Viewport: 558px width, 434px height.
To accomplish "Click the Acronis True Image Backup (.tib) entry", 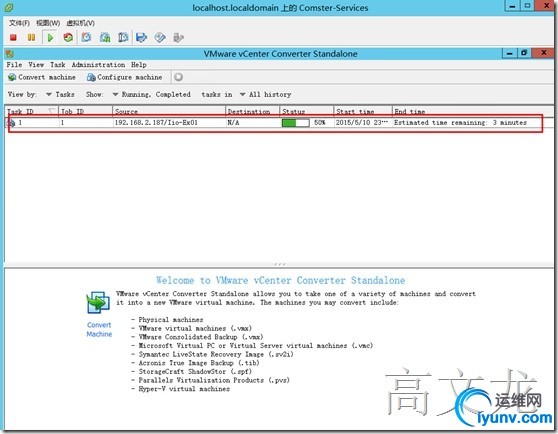I will click(199, 363).
